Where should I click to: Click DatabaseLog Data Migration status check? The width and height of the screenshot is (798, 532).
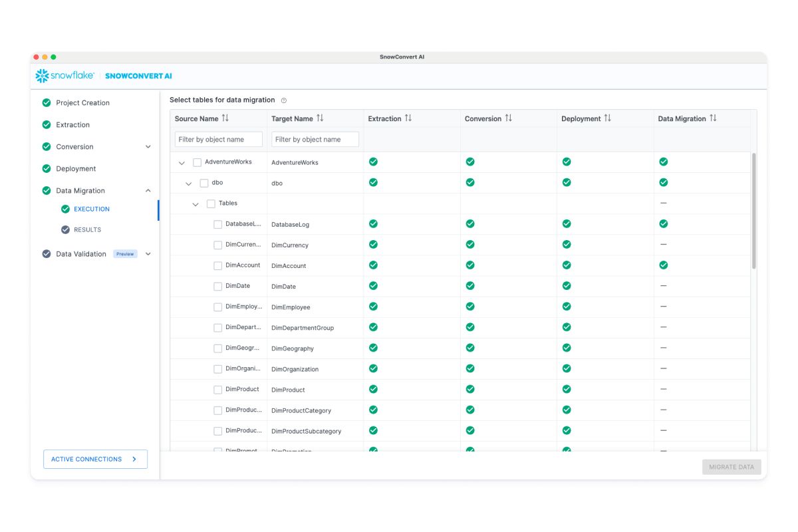(663, 223)
